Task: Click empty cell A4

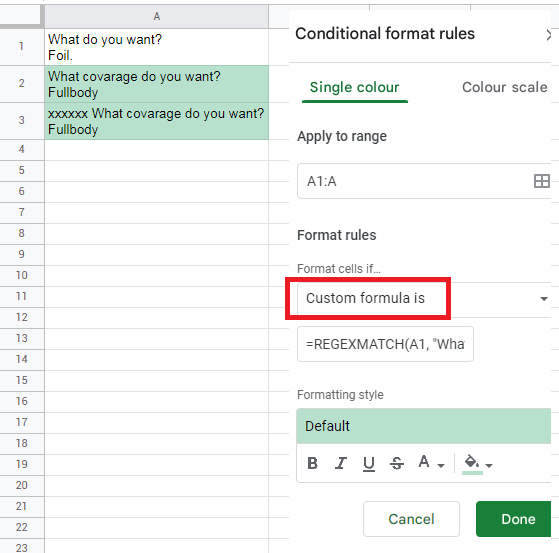Action: (157, 150)
